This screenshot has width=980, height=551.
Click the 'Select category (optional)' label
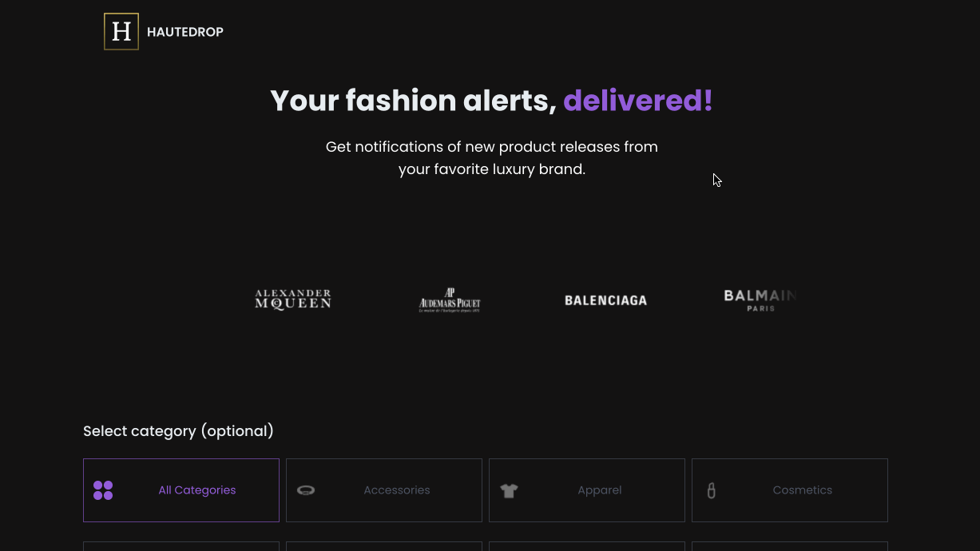tap(178, 431)
